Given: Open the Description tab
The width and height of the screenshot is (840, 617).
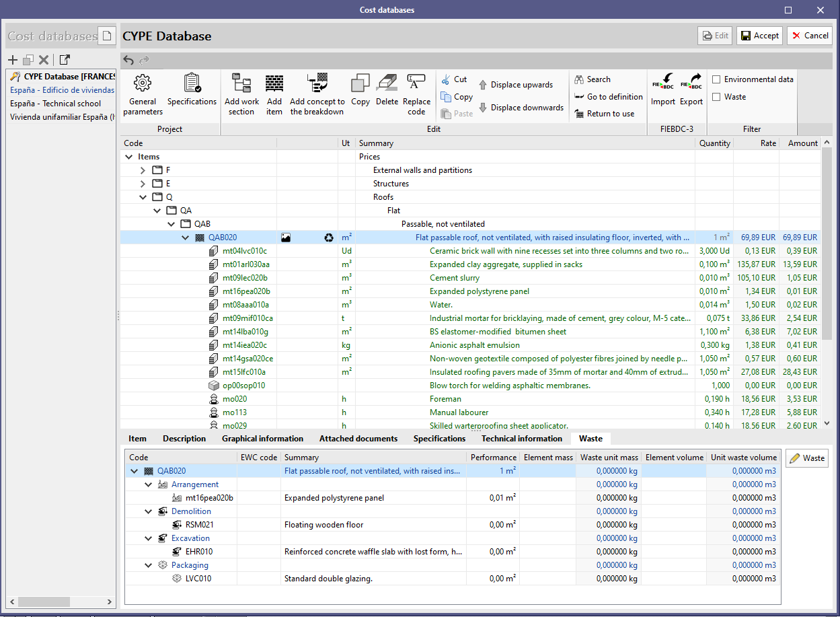Looking at the screenshot, I should point(184,439).
